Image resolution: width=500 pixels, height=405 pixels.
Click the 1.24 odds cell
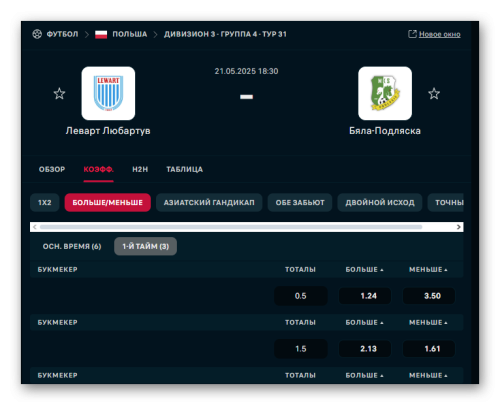point(365,296)
